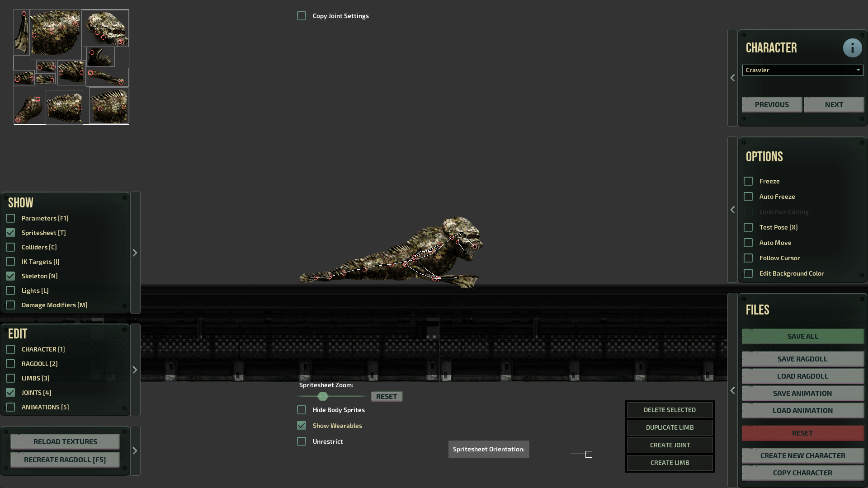Click the LIMBS [3] edit mode icon
Image resolution: width=868 pixels, height=488 pixels.
coord(10,378)
